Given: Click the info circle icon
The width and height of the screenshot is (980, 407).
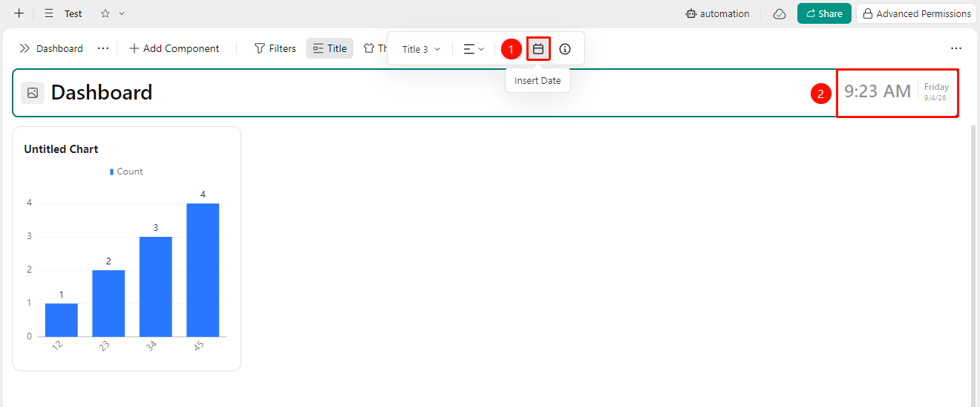Looking at the screenshot, I should pyautogui.click(x=565, y=49).
